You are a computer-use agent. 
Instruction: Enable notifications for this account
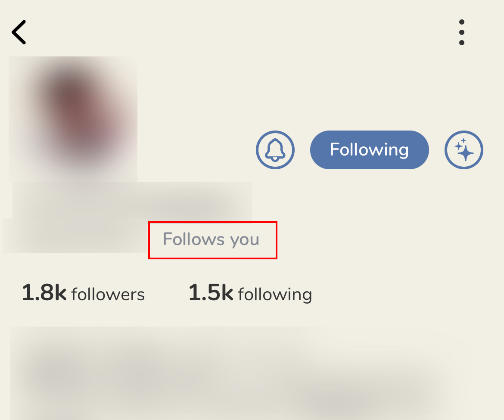pos(275,149)
